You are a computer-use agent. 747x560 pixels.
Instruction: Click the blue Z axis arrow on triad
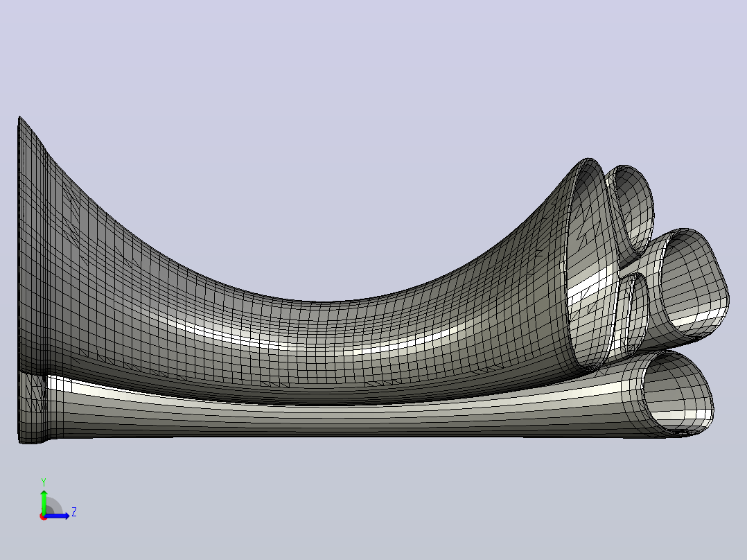point(58,516)
